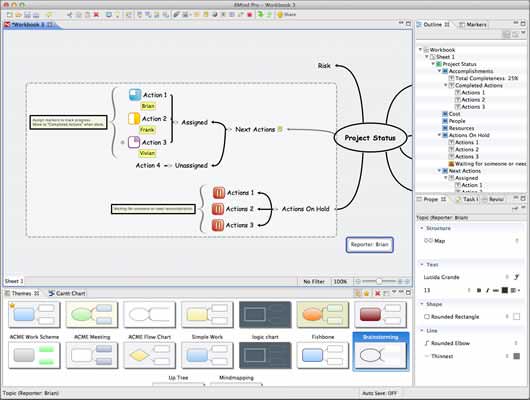Viewport: 530px width, 400px height.
Task: Switch to the Markers tab
Action: [473, 25]
